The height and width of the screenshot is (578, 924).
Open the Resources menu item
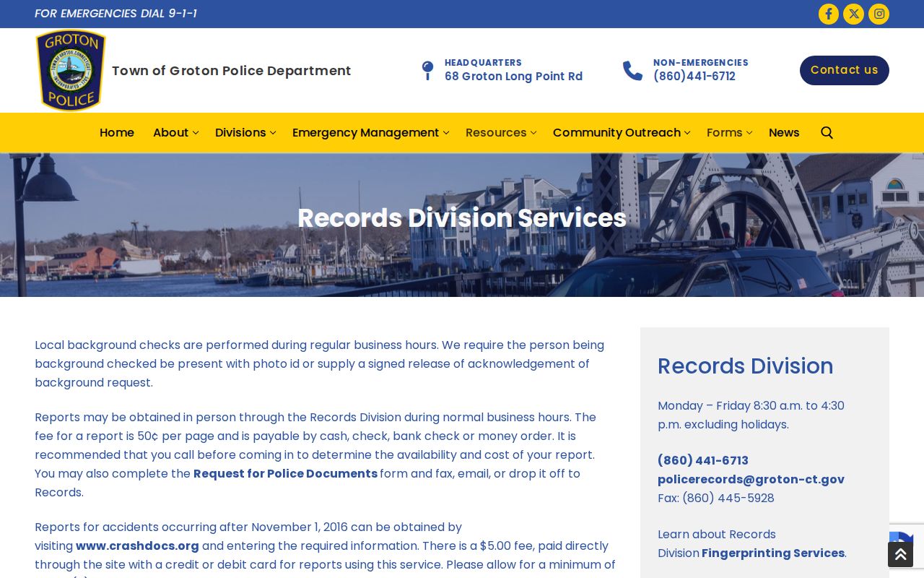(x=496, y=132)
